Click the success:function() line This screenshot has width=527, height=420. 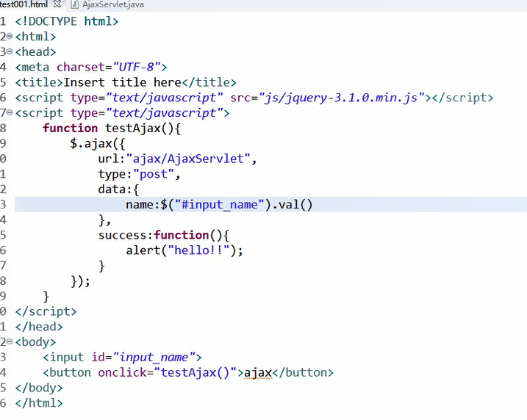coord(164,235)
